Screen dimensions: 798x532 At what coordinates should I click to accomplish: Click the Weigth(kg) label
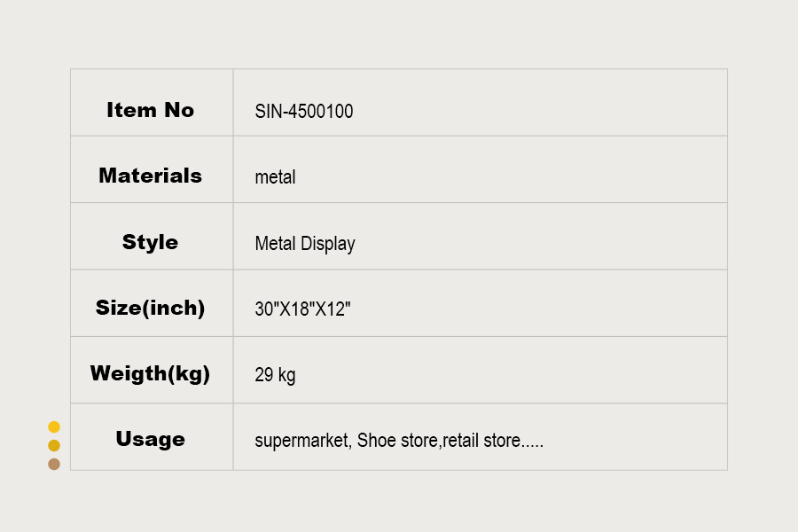coord(150,373)
